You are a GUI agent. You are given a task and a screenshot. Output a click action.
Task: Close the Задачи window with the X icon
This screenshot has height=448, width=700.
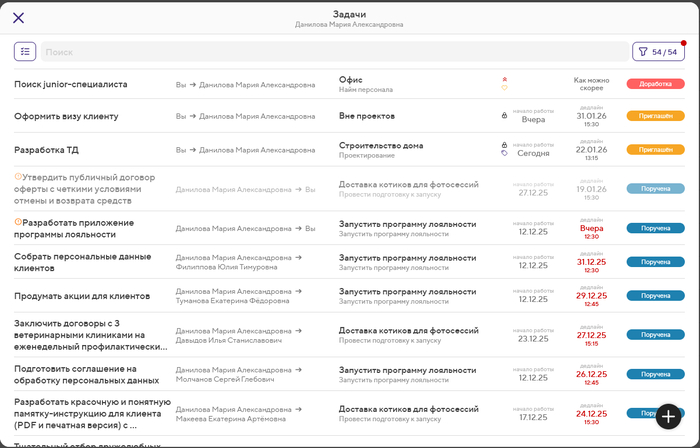coord(19,18)
